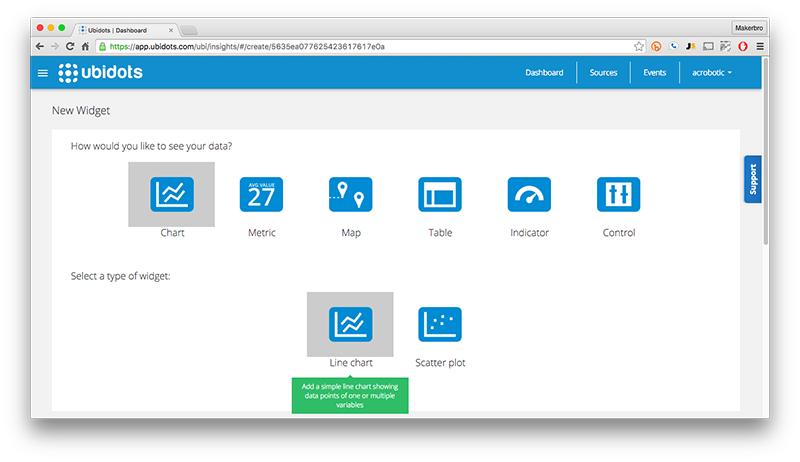Image resolution: width=800 pixels, height=462 pixels.
Task: Open the Chrome menu button
Action: tap(760, 46)
